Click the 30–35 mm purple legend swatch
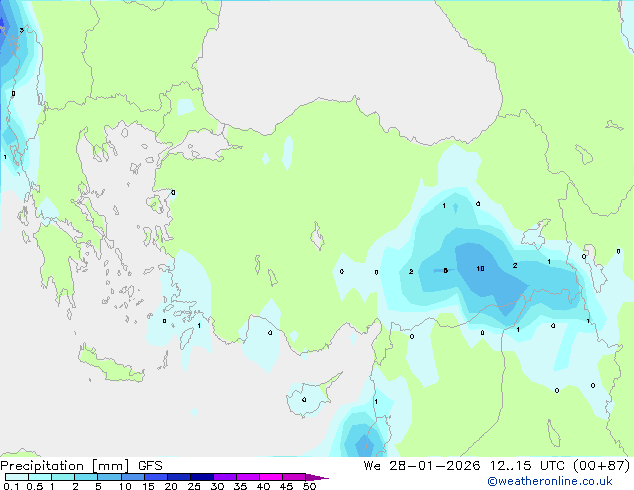This screenshot has width=634, height=490. [x=225, y=477]
